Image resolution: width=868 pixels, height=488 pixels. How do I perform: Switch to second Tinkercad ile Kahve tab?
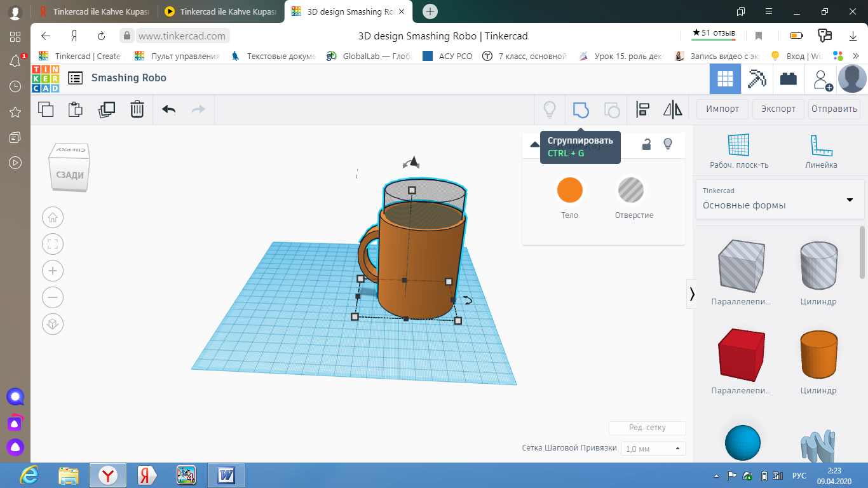point(221,11)
